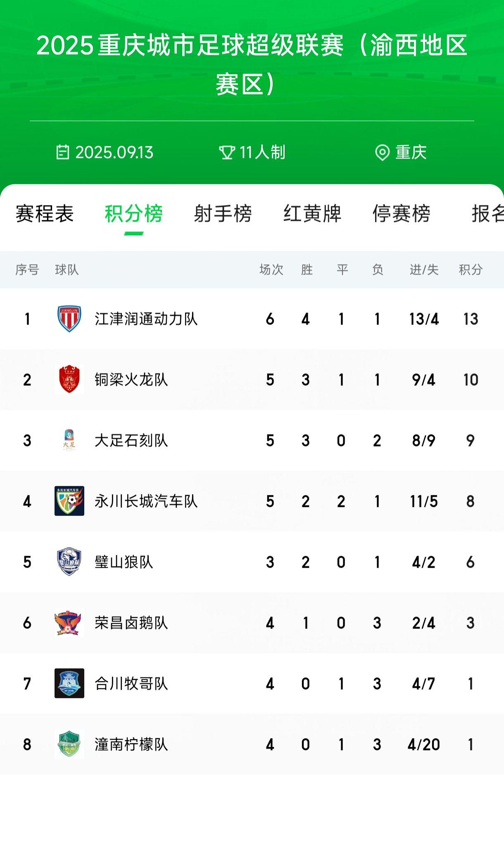Tap the trophy icon next to 11人制
Screen dimensions: 504x864
(x=227, y=152)
